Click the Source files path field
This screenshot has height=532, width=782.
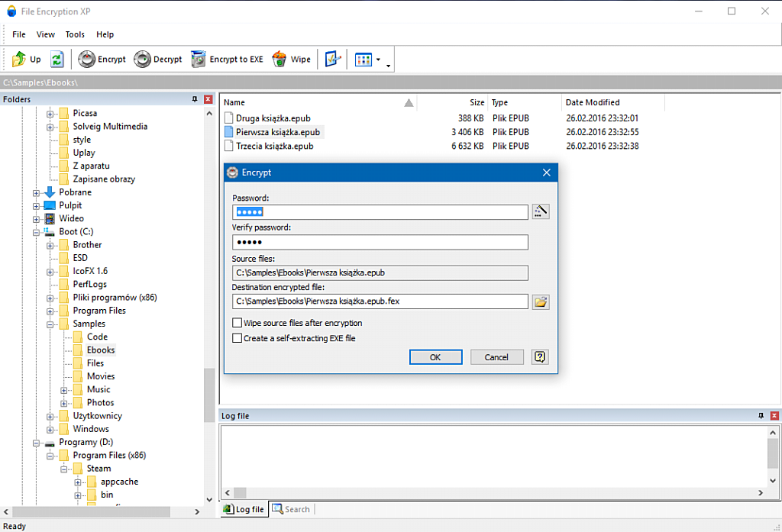coord(380,272)
